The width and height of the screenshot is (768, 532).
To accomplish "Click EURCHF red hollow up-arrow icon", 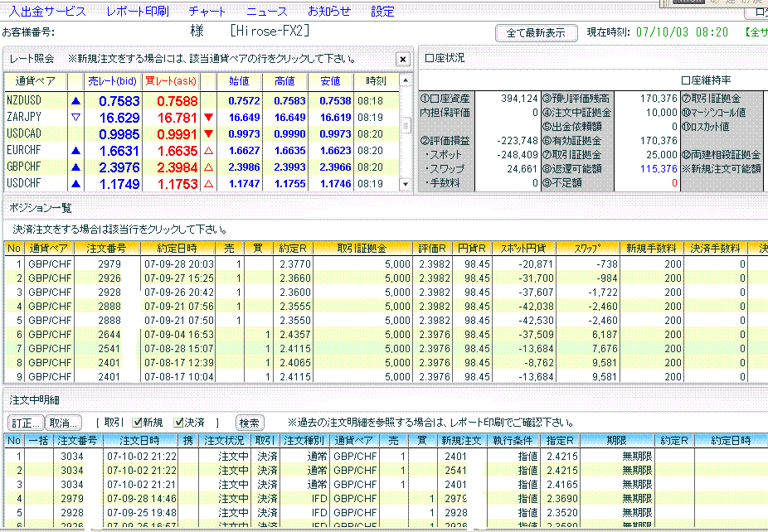I will 208,151.
